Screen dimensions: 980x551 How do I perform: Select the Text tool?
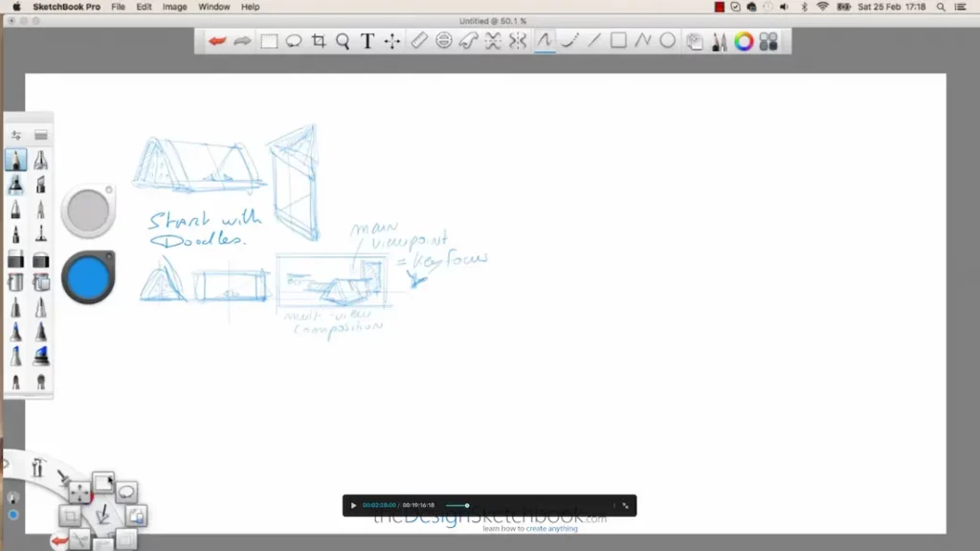pos(367,41)
